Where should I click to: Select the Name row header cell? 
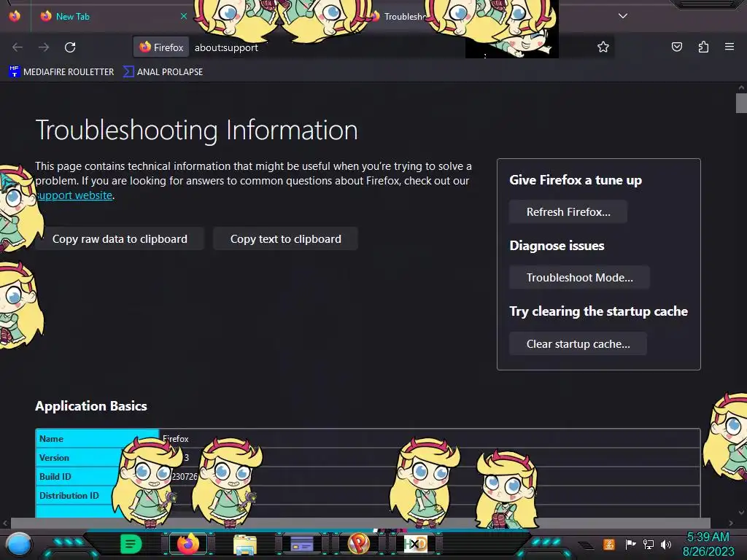point(97,438)
